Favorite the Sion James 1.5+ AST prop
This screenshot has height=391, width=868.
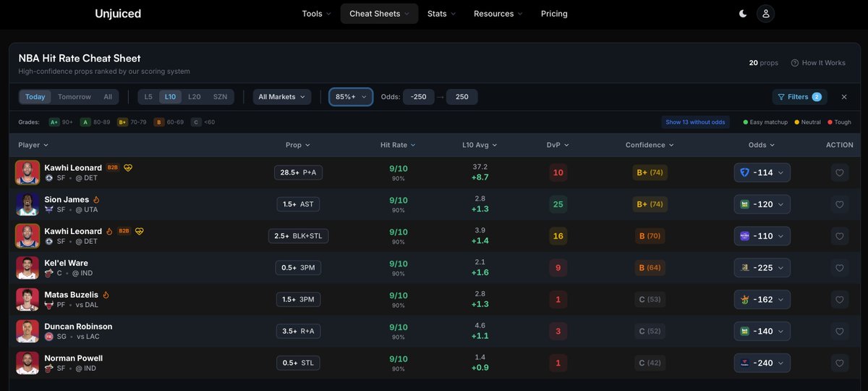pos(839,205)
